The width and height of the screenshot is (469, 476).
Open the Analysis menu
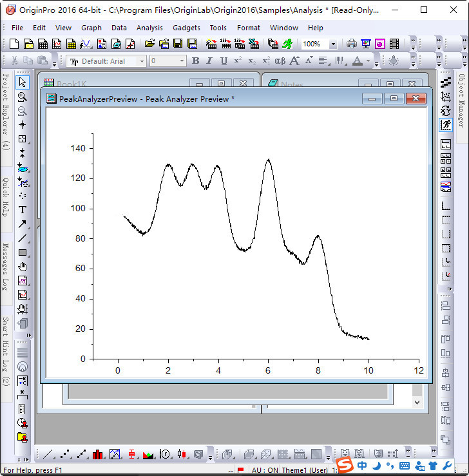[149, 28]
